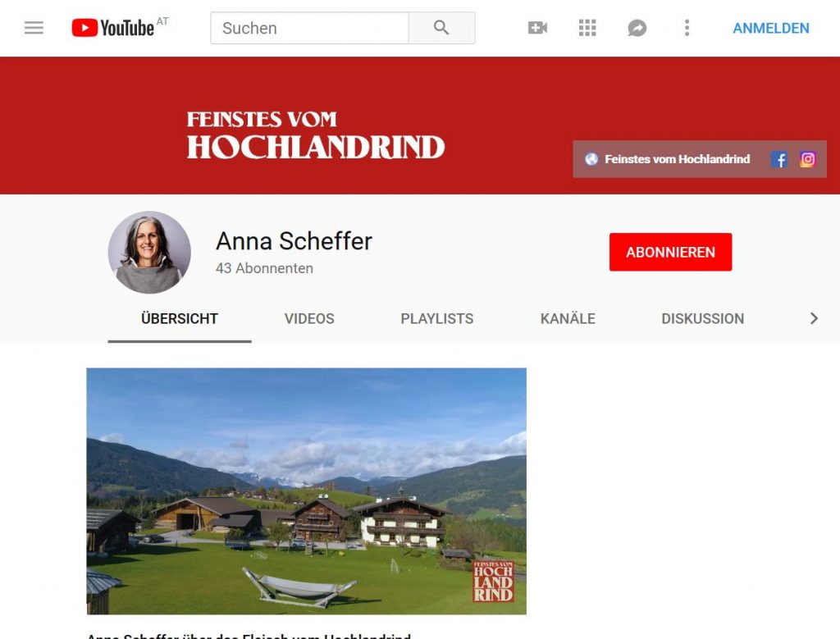Open the YouTube apps grid icon
Image resolution: width=840 pixels, height=639 pixels.
pos(587,28)
